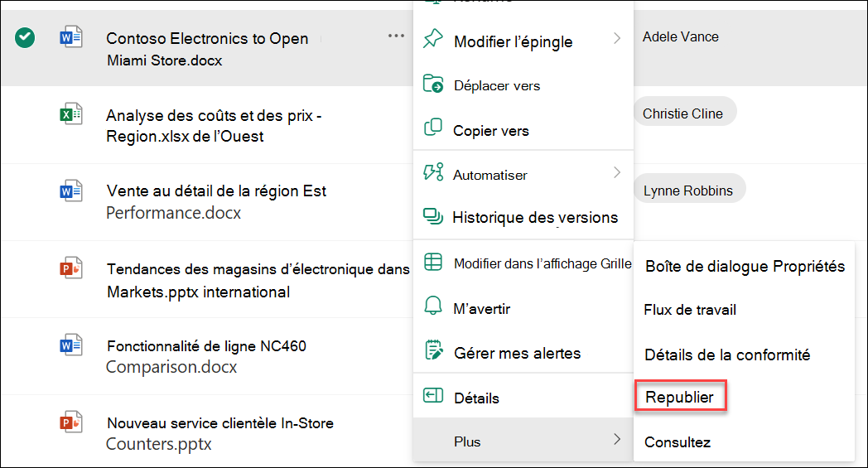This screenshot has width=868, height=468.
Task: Click the flow icon beside Automatiser
Action: [x=433, y=171]
